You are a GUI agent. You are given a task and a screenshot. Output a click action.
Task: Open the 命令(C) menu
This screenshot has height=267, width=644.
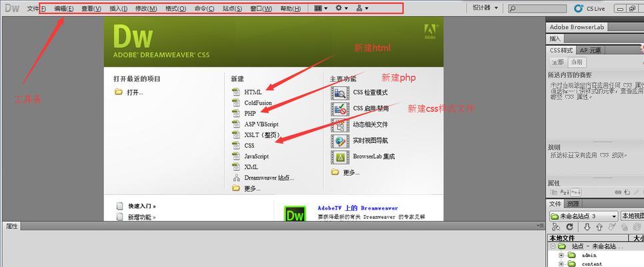click(204, 8)
